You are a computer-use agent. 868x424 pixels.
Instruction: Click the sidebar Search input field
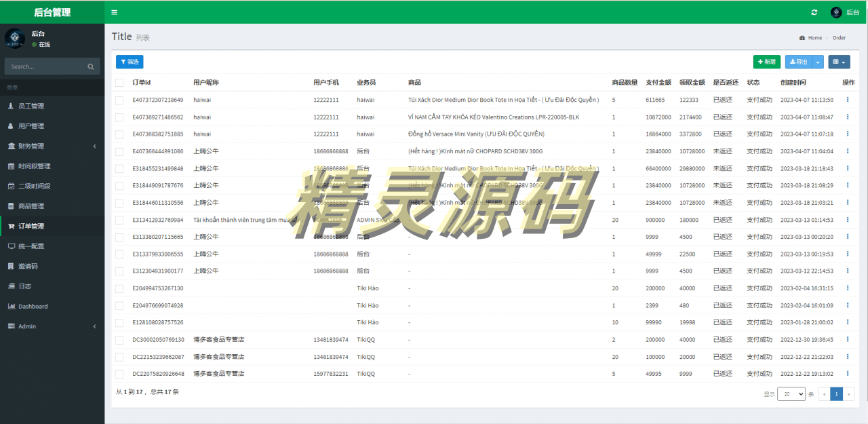(x=45, y=66)
